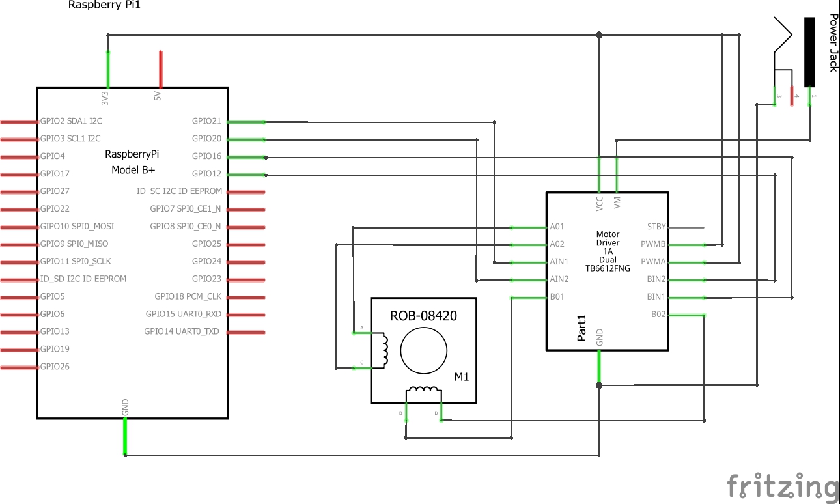
Task: Select the GPIO7 SPI0_CE1_N pin label
Action: click(186, 209)
